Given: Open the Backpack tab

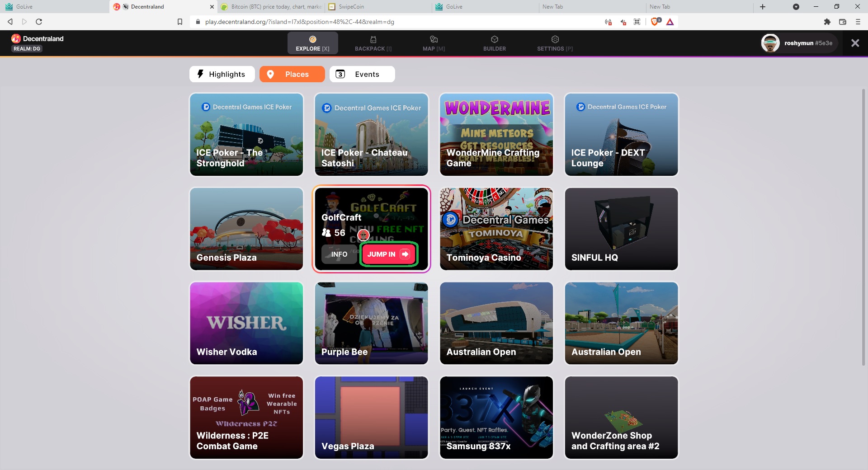Looking at the screenshot, I should [x=373, y=43].
